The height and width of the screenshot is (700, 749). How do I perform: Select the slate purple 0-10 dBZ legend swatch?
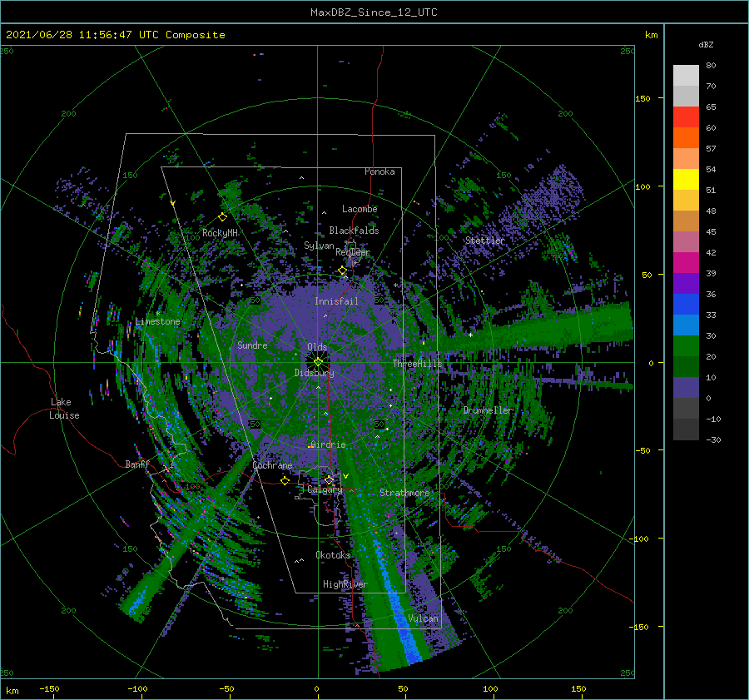tap(686, 388)
